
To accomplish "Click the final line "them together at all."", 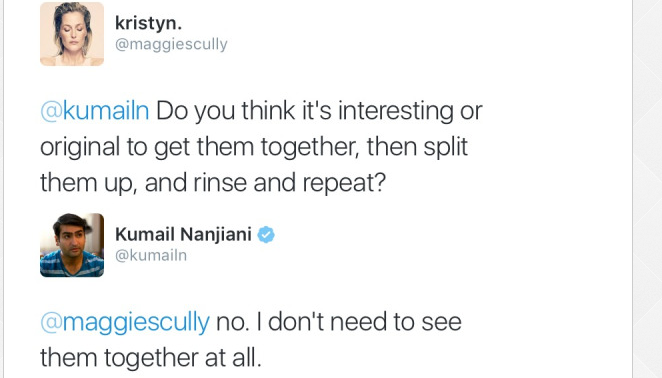I will point(151,358).
